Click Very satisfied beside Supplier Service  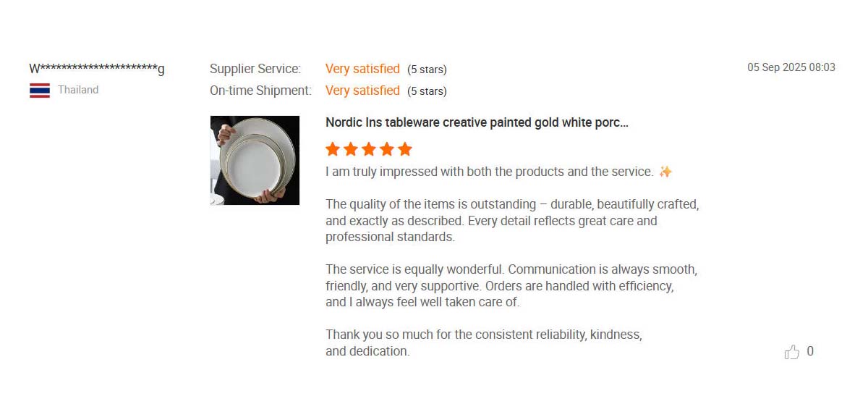click(362, 69)
